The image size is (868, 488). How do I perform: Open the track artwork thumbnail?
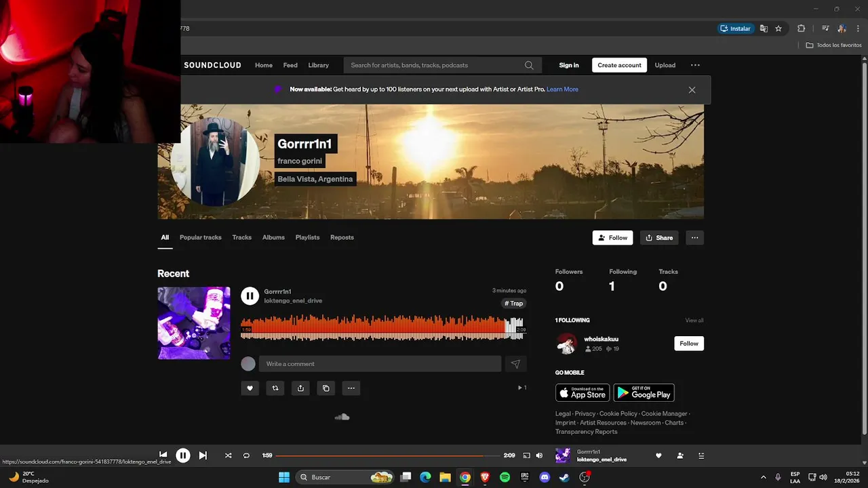[194, 323]
